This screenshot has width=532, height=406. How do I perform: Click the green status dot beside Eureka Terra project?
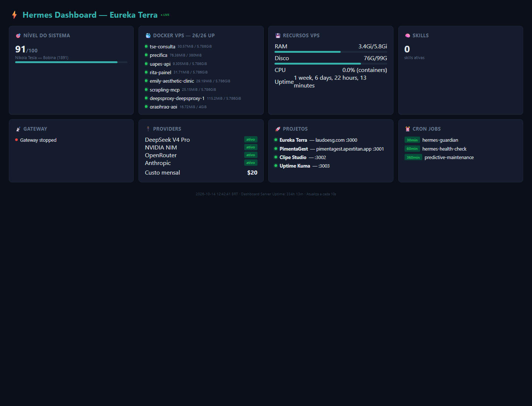click(x=276, y=140)
